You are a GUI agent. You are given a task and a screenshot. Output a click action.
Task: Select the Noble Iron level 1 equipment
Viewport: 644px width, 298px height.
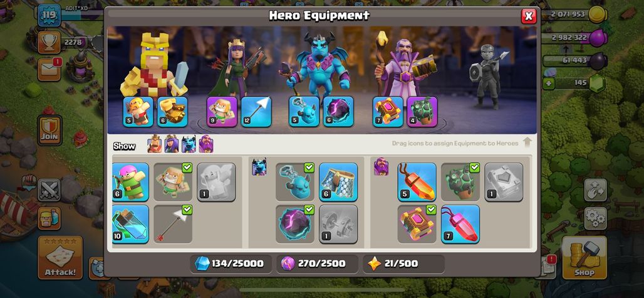pos(338,224)
